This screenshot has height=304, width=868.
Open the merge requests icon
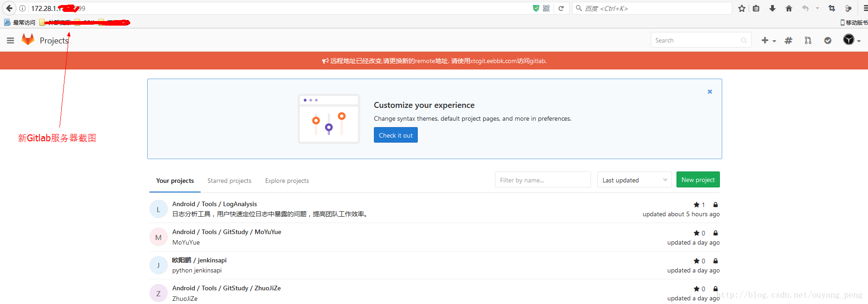tap(808, 41)
